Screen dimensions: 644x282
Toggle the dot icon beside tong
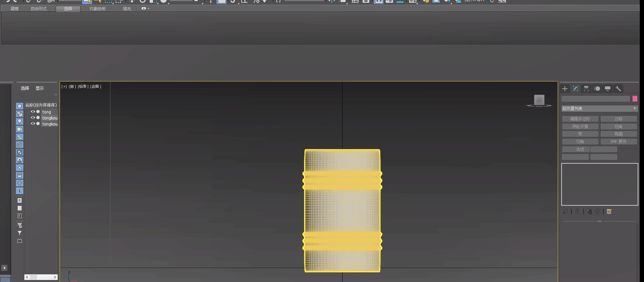[x=38, y=112]
